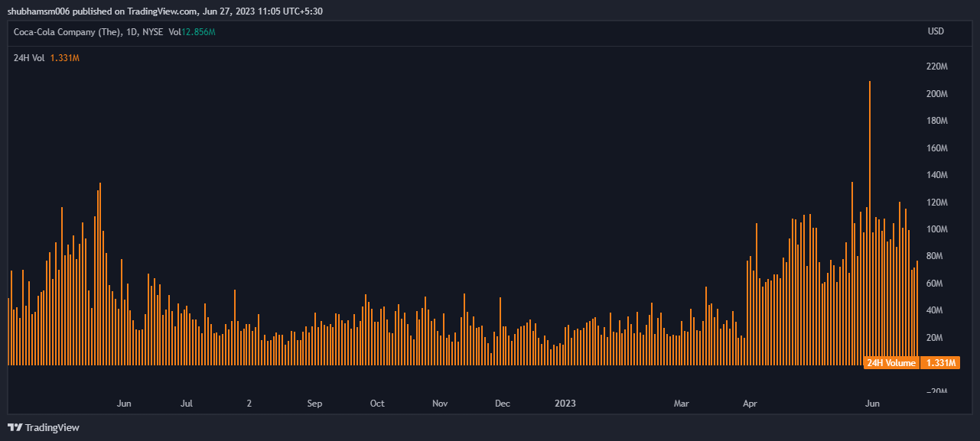Click the 200M price scale label

point(937,94)
